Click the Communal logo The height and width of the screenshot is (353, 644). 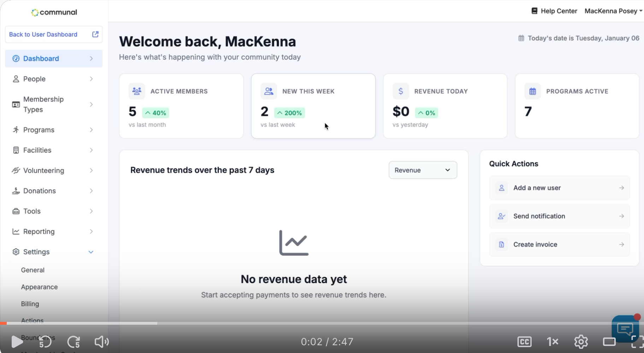coord(54,12)
